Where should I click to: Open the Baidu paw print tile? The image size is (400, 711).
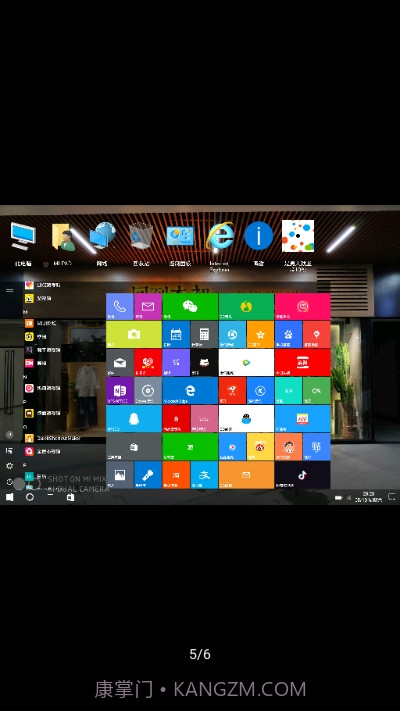[288, 335]
